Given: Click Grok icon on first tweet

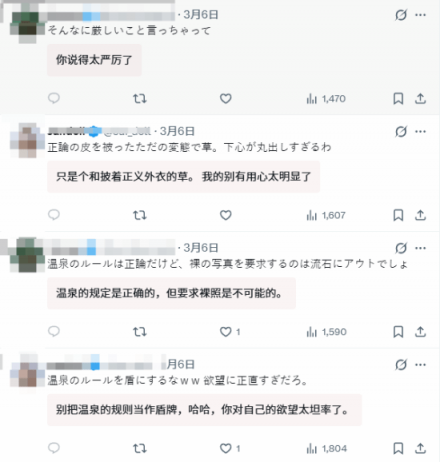Looking at the screenshot, I should tap(401, 15).
